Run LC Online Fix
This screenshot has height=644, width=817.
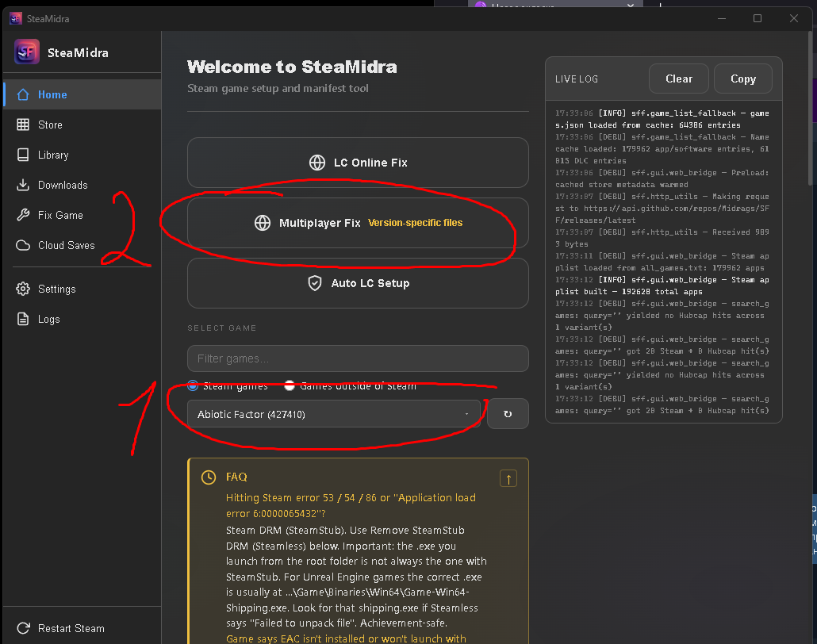point(358,163)
